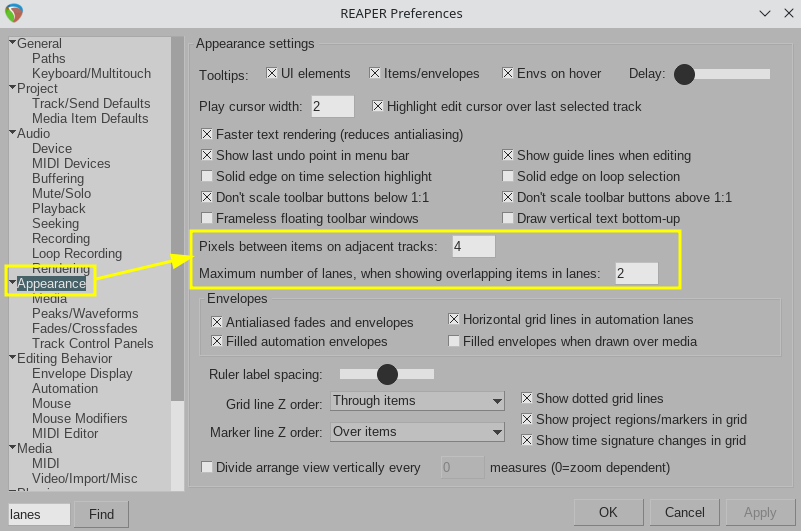The width and height of the screenshot is (801, 531).
Task: Open Marker line Z order dropdown
Action: pyautogui.click(x=417, y=432)
